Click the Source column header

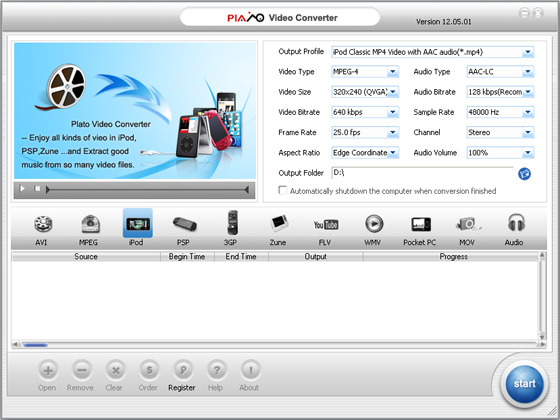[86, 256]
